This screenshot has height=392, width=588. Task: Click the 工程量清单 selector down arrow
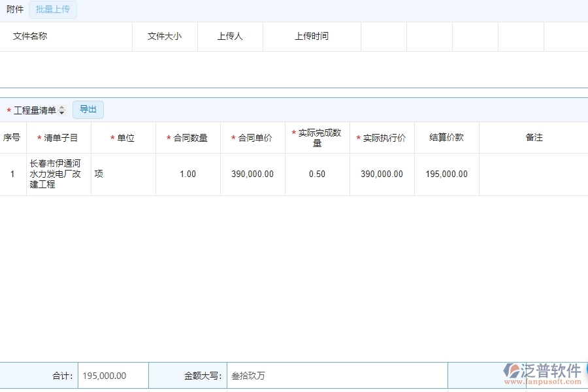point(62,112)
